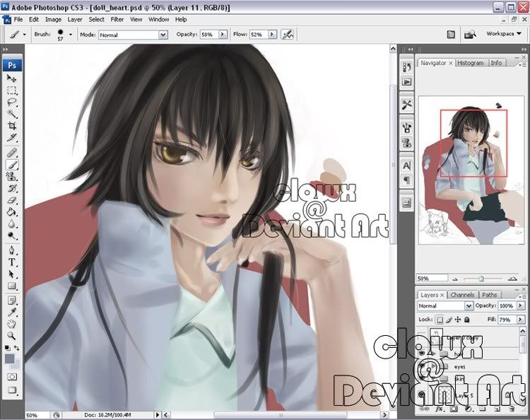Swap foreground and background colors
Screen dimensions: 530x420
16,348
